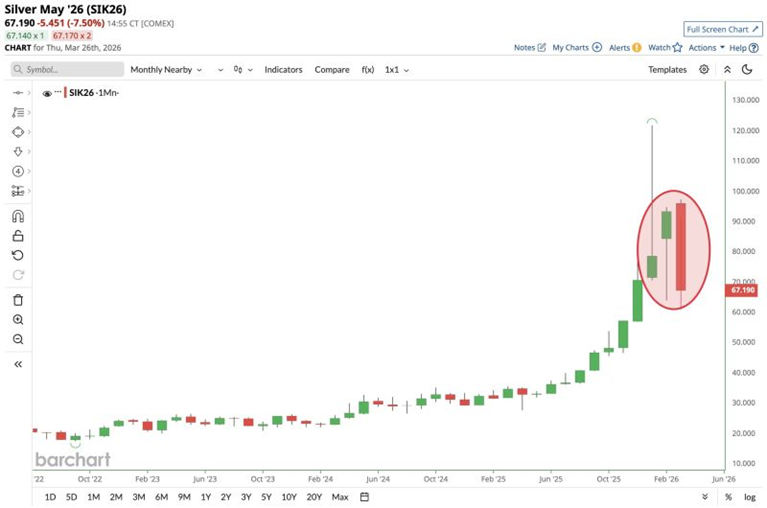Delete drawings with the trash icon
767x508 pixels.
[18, 300]
